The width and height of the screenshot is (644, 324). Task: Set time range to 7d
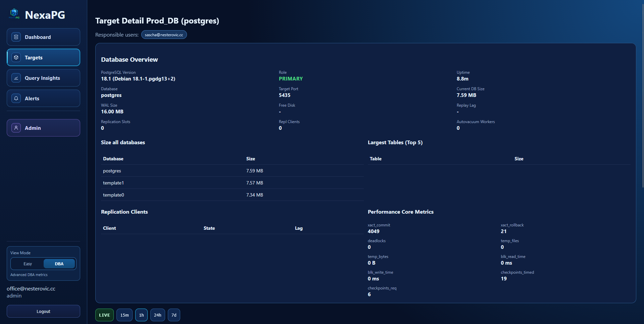pos(174,315)
